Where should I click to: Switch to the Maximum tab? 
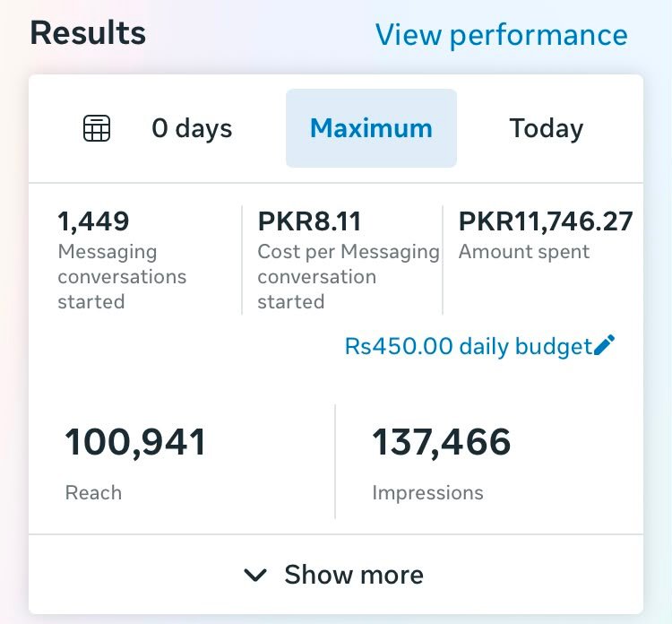pos(371,128)
